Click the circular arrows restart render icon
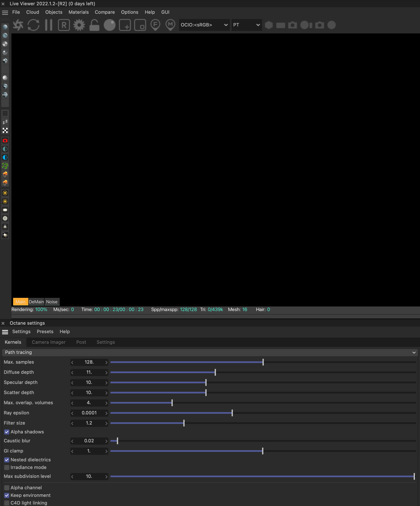This screenshot has width=420, height=506. coord(33,25)
